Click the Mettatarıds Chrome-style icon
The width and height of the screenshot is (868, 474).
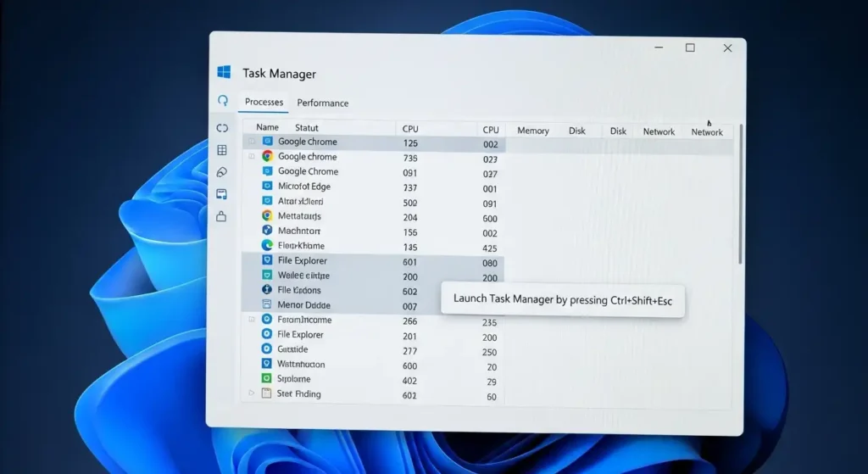(x=267, y=216)
